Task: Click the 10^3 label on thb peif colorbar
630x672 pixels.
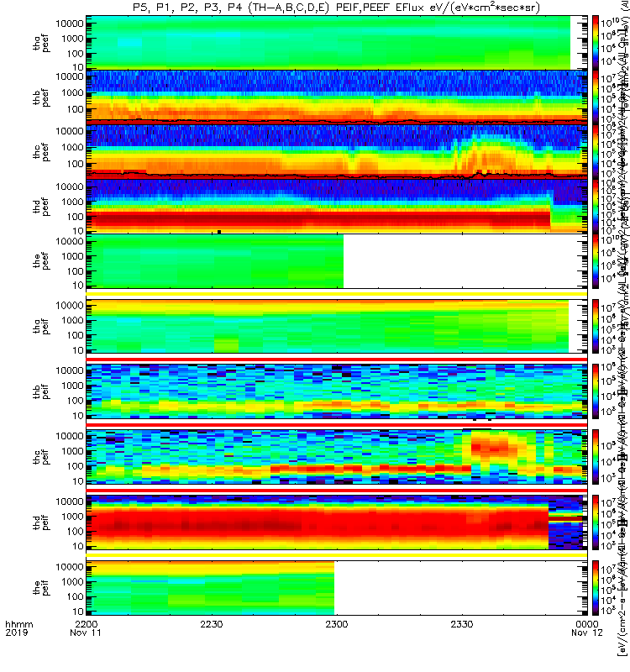Action: coord(608,412)
